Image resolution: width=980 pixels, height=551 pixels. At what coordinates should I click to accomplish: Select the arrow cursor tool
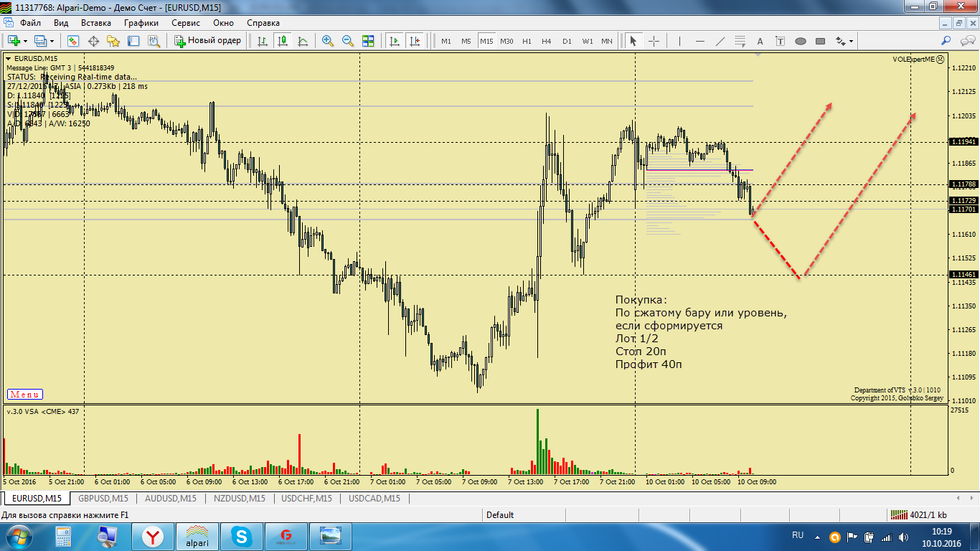[633, 41]
